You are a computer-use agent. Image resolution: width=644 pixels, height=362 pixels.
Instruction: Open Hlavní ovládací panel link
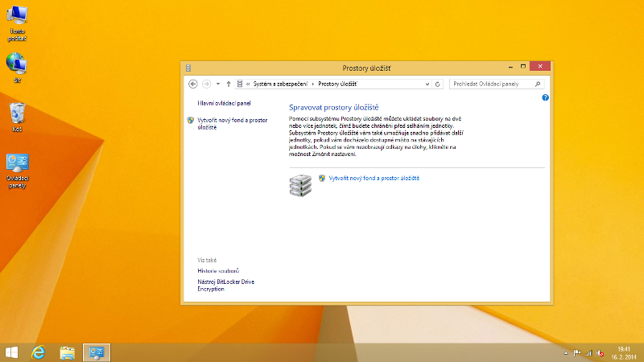click(x=225, y=104)
